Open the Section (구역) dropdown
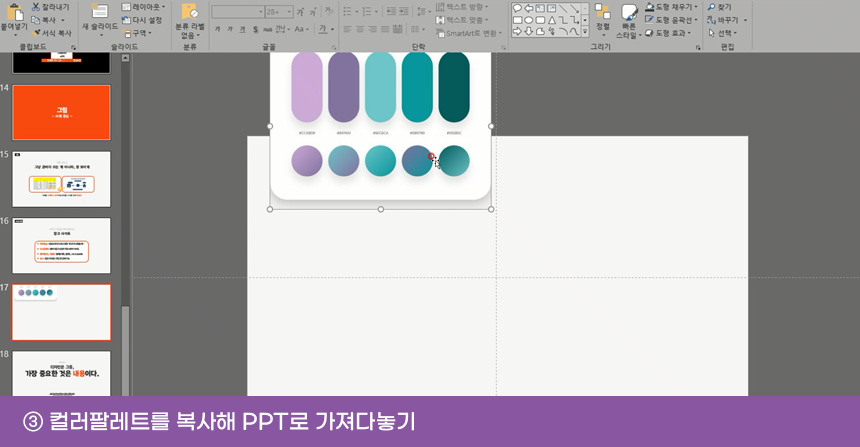 pos(137,33)
